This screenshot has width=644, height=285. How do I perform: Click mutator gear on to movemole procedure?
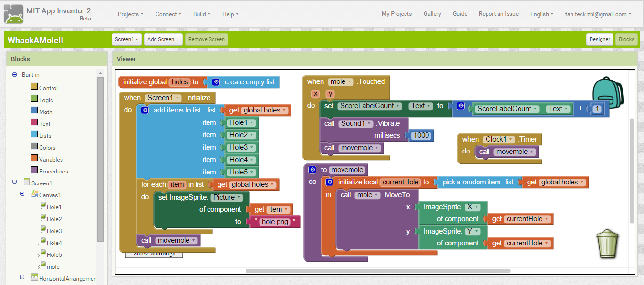pyautogui.click(x=312, y=170)
